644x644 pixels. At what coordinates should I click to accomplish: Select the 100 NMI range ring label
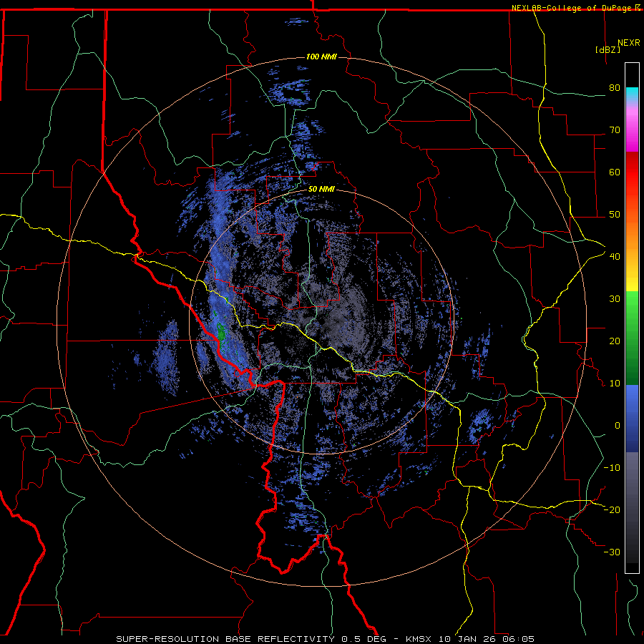pos(321,57)
